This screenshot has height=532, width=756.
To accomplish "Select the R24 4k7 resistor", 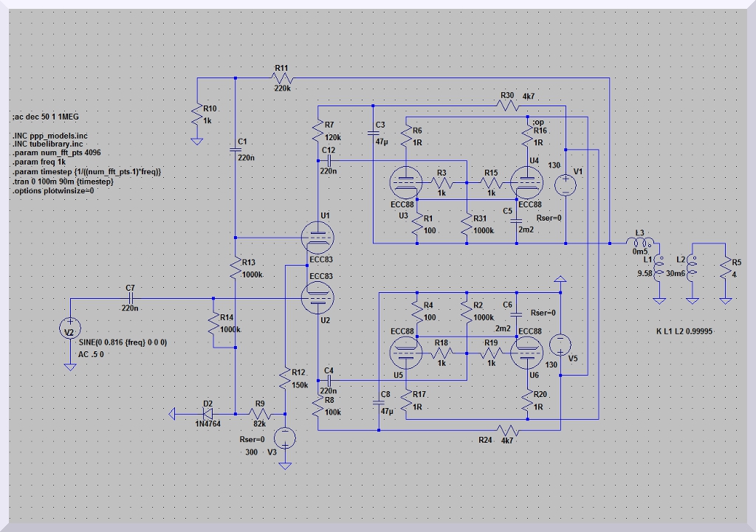I will tap(507, 429).
